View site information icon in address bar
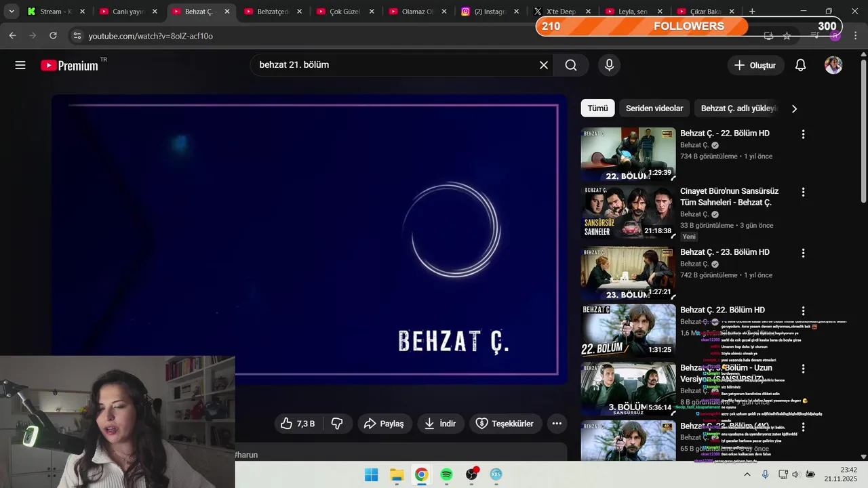Image resolution: width=868 pixels, height=488 pixels. click(77, 35)
